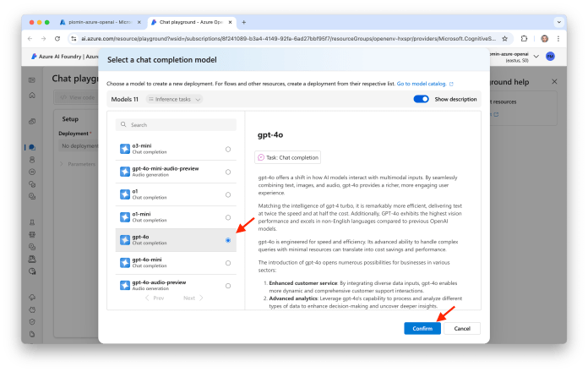The width and height of the screenshot is (588, 372).
Task: Click the Cancel button
Action: pyautogui.click(x=462, y=328)
